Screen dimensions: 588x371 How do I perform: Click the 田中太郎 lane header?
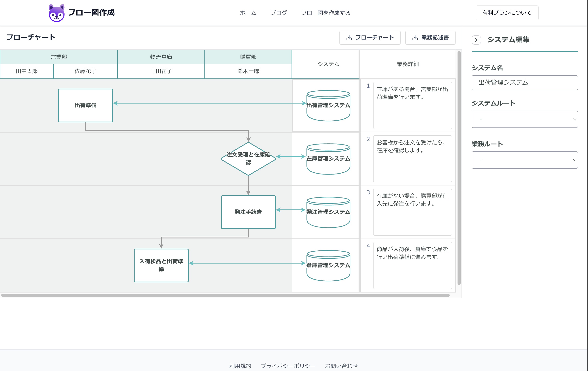(27, 71)
